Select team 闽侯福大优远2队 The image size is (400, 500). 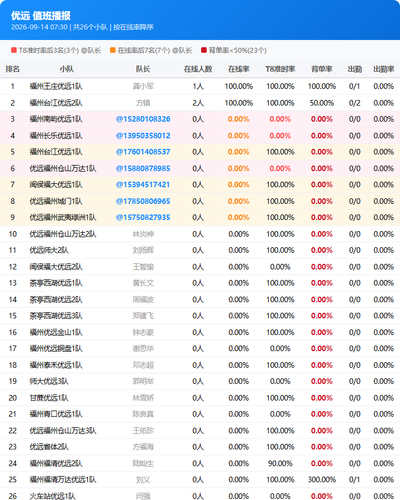[x=56, y=267]
